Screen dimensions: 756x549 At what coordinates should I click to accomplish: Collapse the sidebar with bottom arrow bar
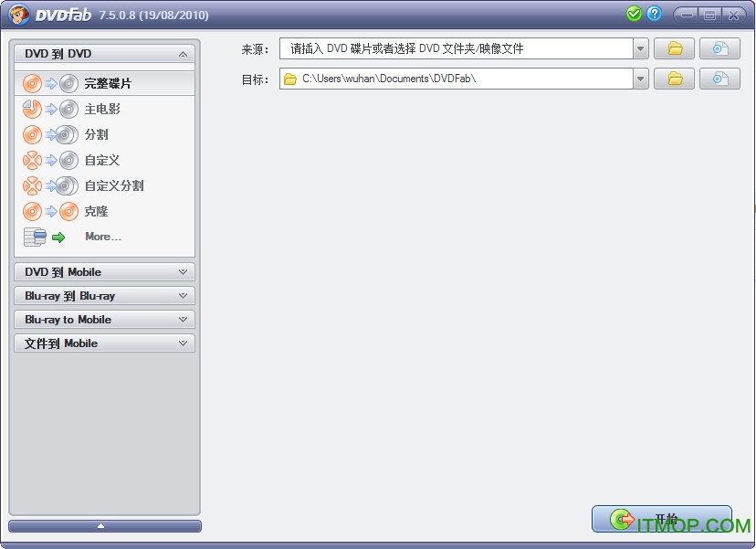tap(105, 526)
